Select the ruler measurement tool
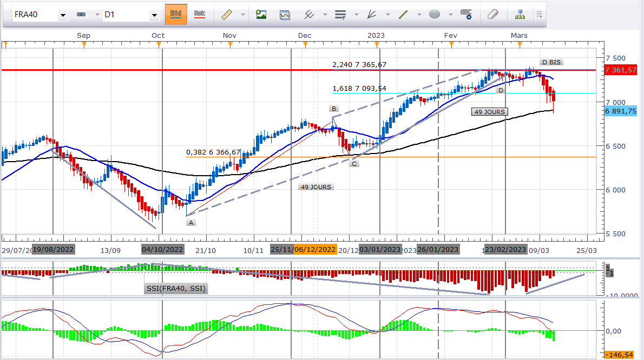The height and width of the screenshot is (360, 644). point(227,15)
